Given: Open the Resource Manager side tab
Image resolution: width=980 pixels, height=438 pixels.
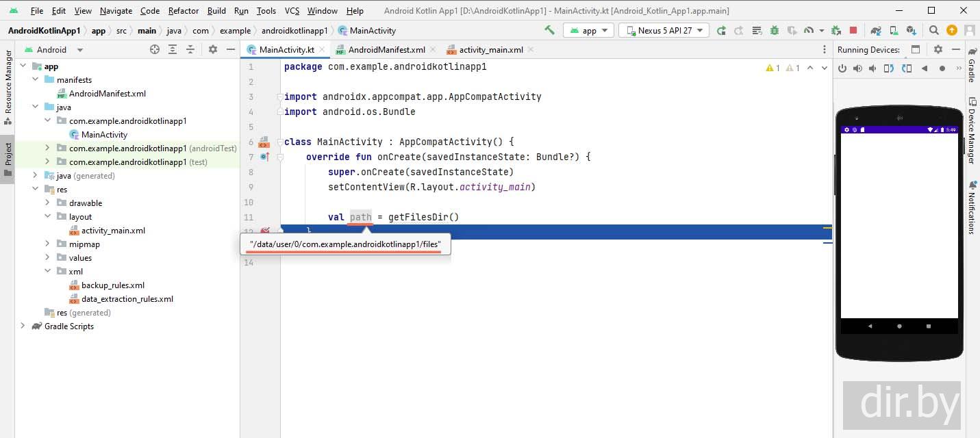Looking at the screenshot, I should coord(8,86).
